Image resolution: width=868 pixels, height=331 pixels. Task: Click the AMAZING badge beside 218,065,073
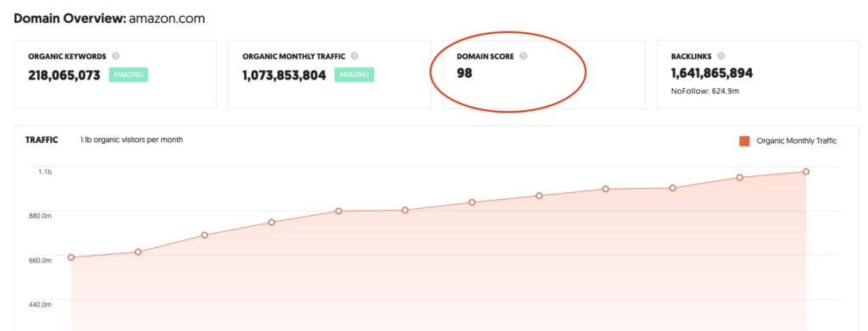pos(129,74)
